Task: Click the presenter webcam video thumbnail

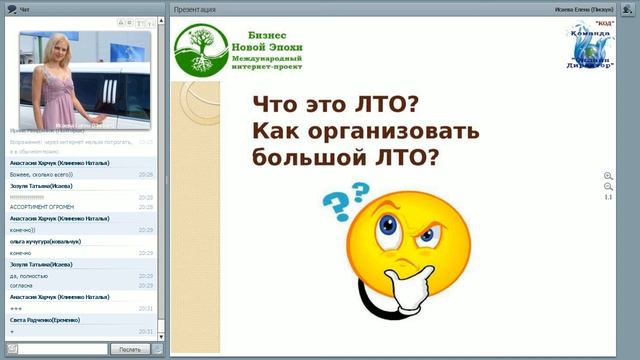Action: tap(85, 80)
